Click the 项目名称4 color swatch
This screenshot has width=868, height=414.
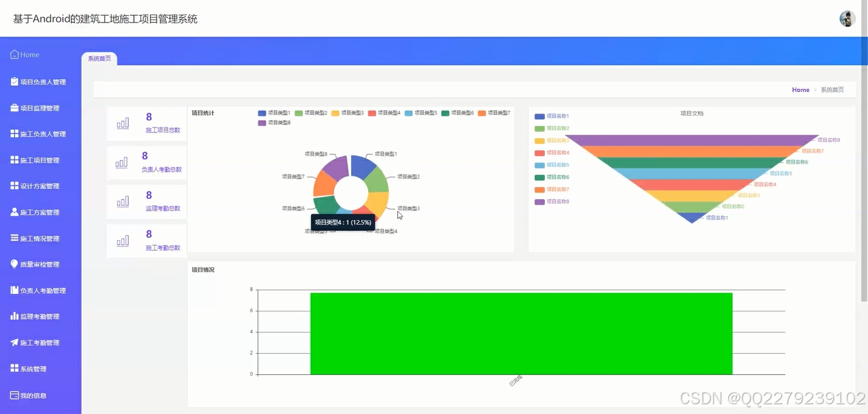(x=539, y=152)
